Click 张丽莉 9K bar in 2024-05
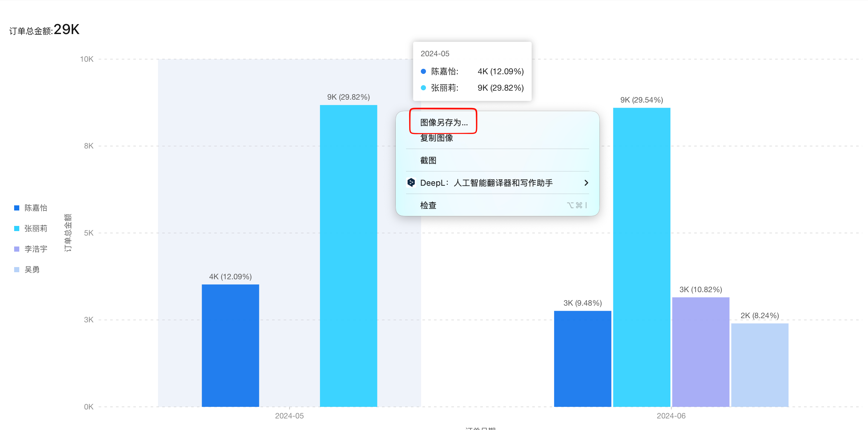Viewport: 868px width, 430px height. [x=348, y=255]
